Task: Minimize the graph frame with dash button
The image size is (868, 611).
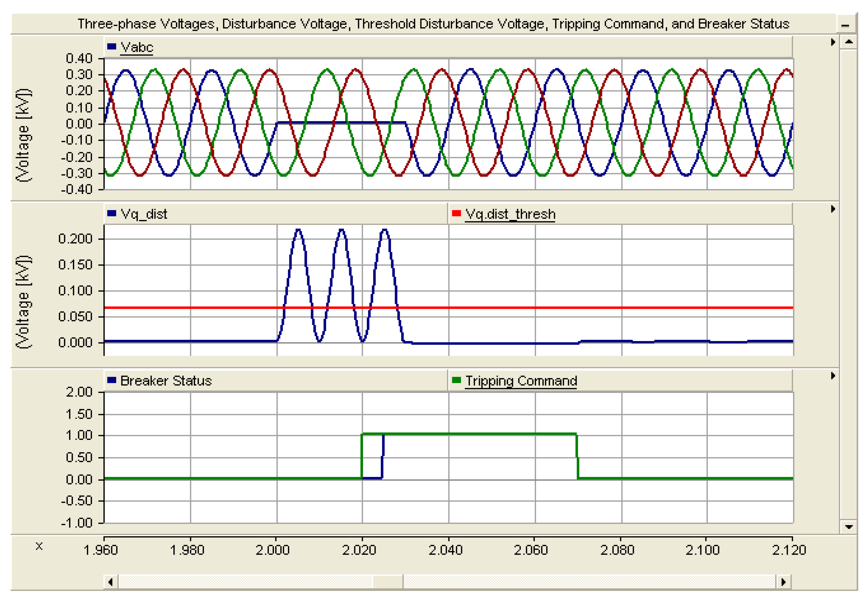Action: [845, 25]
